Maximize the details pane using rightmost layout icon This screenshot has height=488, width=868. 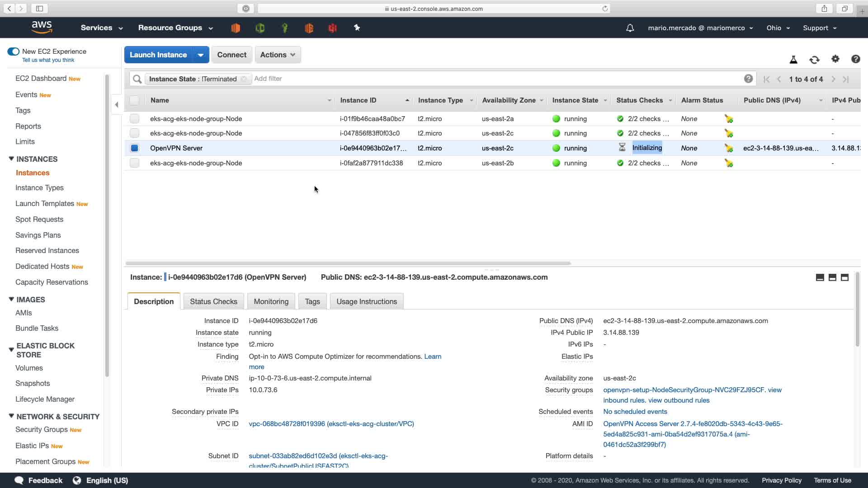844,277
